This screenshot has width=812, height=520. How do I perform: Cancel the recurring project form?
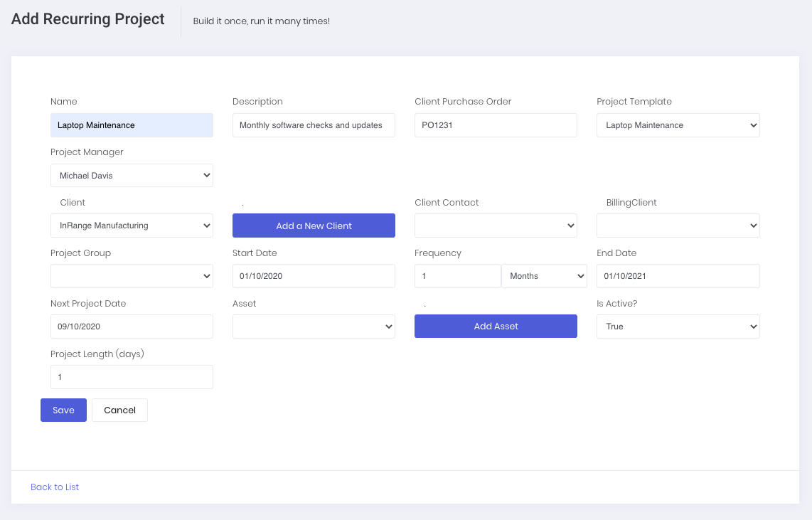tap(119, 410)
